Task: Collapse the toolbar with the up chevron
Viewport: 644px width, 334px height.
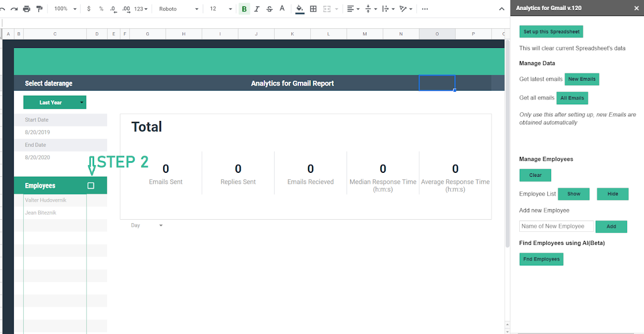Action: pos(502,9)
